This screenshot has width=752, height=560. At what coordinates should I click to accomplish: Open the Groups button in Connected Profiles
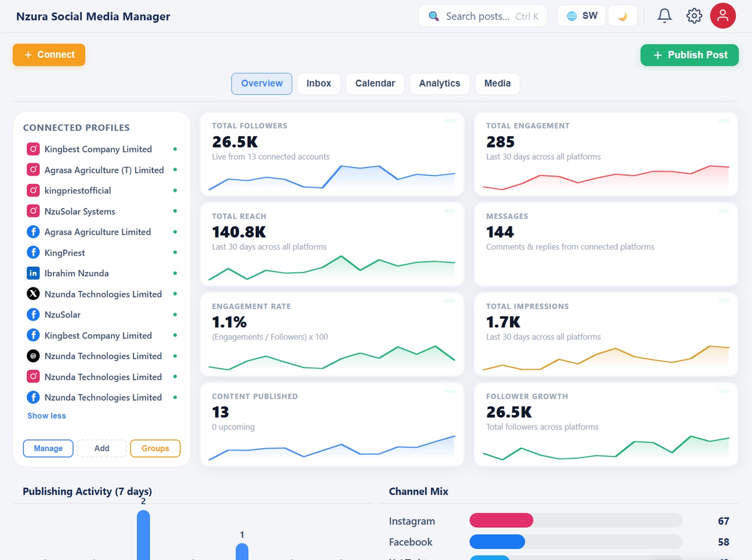[x=155, y=448]
